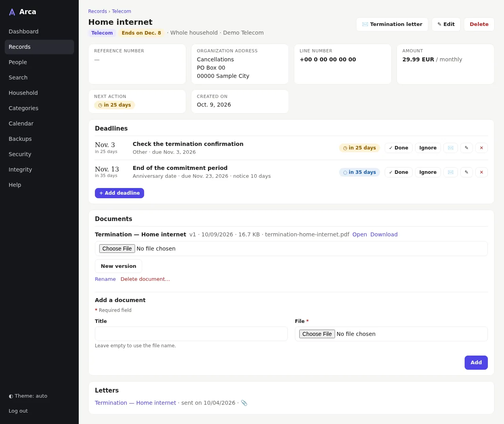
Task: Ignore the Check the termination confirmation deadline
Action: coord(428,148)
